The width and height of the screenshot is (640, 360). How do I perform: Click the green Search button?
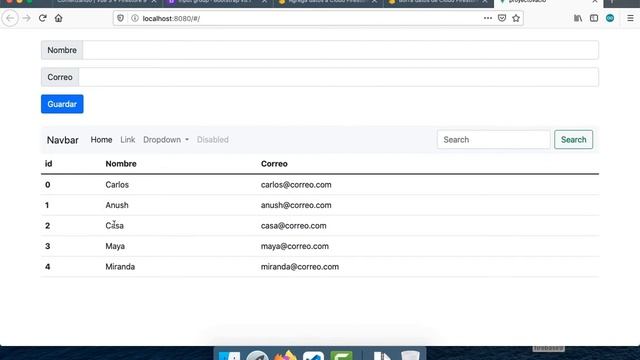point(573,140)
